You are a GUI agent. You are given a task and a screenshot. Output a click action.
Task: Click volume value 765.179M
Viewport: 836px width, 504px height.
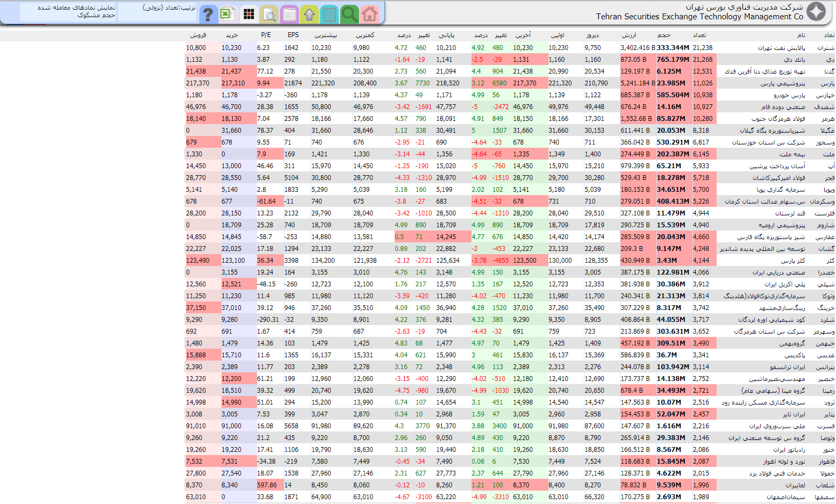click(x=673, y=60)
